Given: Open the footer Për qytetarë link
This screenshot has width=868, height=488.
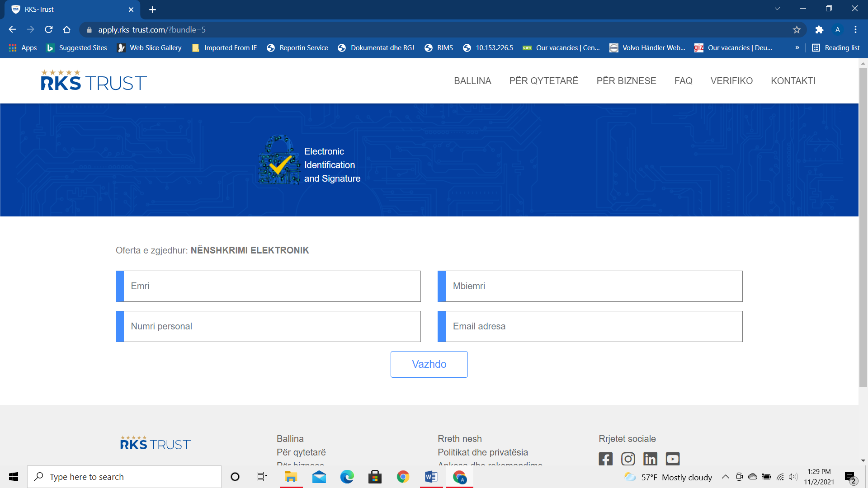Looking at the screenshot, I should click(x=301, y=452).
